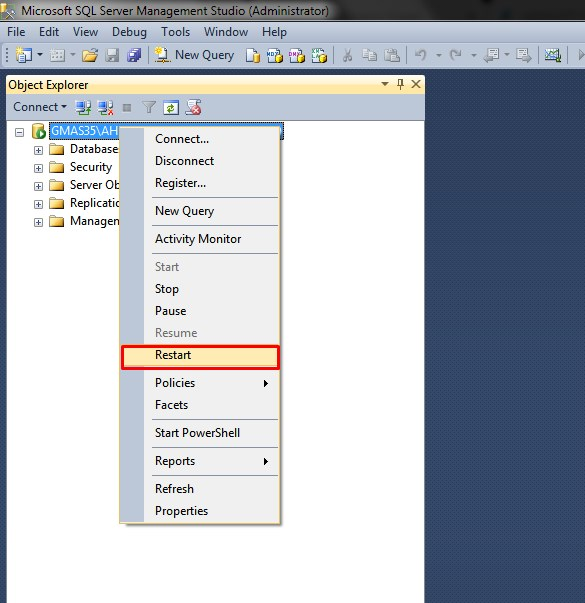Click the Save floppy disk icon

pyautogui.click(x=112, y=55)
